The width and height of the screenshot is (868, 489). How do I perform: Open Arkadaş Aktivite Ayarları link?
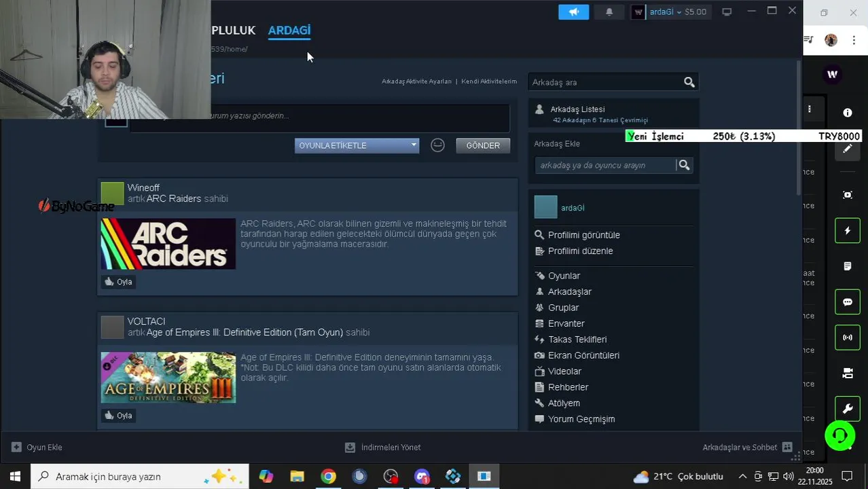(x=416, y=81)
